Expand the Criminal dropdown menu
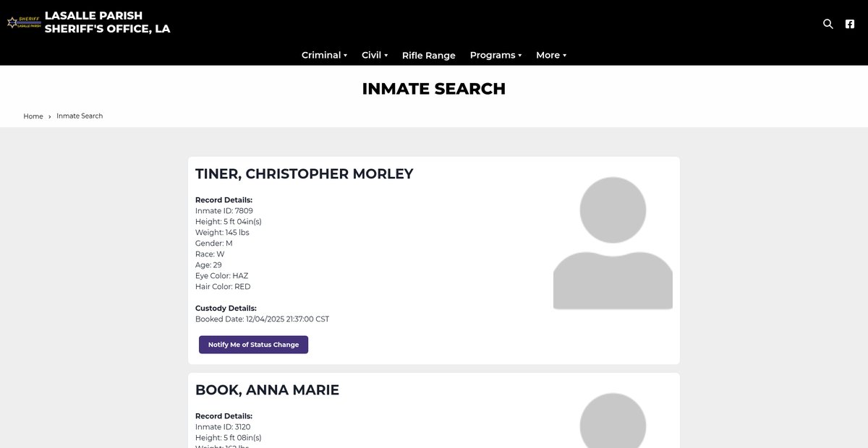 (324, 55)
